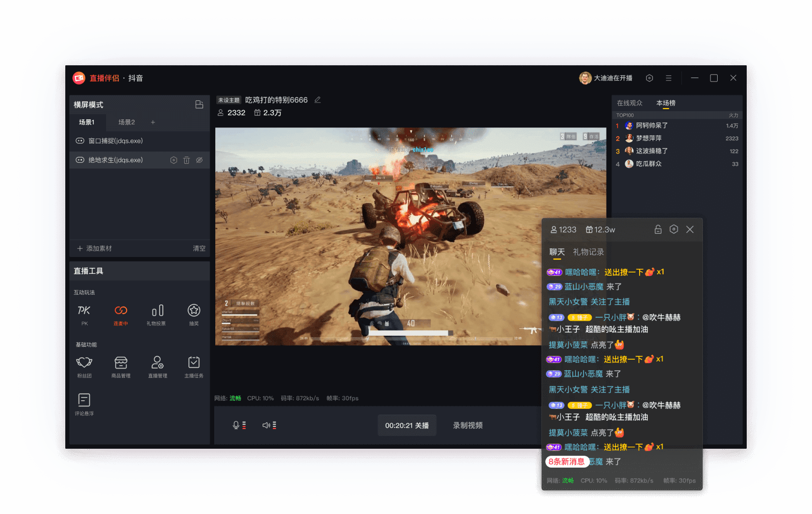812x514 pixels.
Task: Open the 抽奖 lottery tool
Action: coord(194,315)
